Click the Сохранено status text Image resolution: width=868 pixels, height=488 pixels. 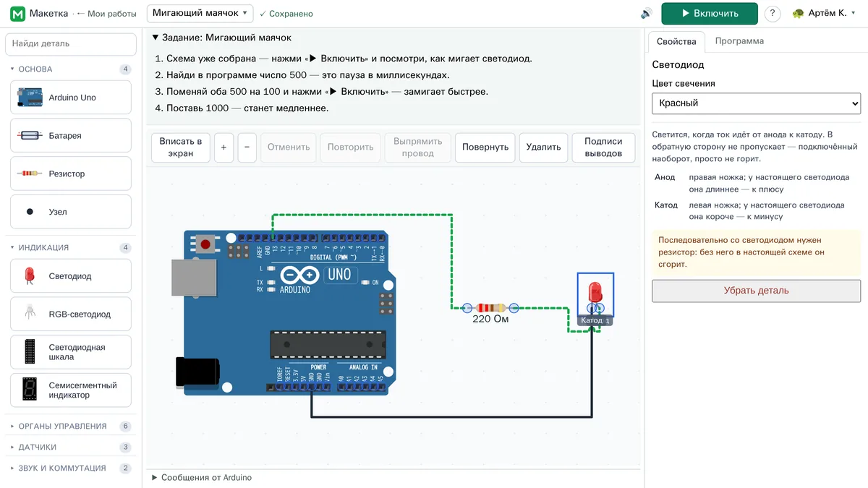[x=286, y=14]
